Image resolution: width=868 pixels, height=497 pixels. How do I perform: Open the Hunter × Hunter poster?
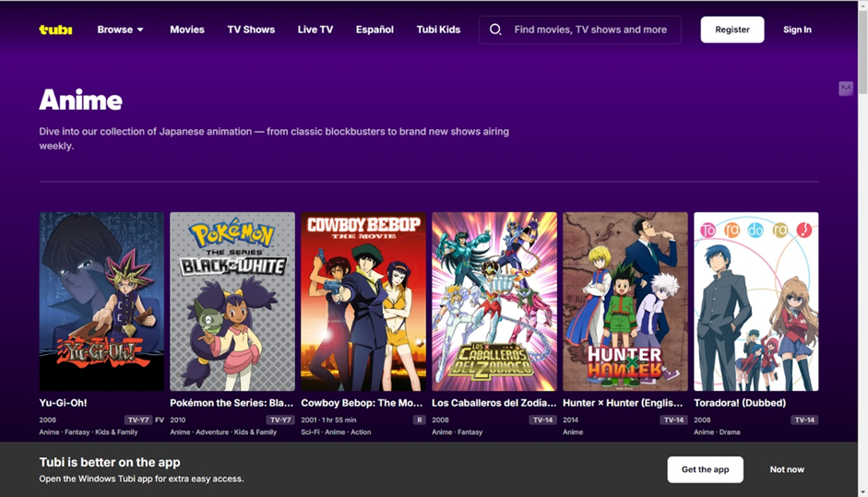625,302
